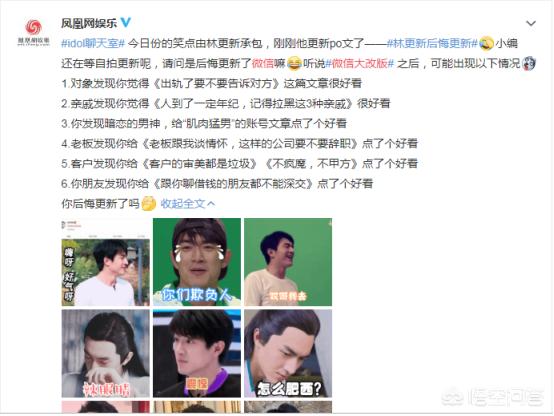Open the 怎么肥西? meme image
Viewport: 554px width, 416px height.
(288, 353)
